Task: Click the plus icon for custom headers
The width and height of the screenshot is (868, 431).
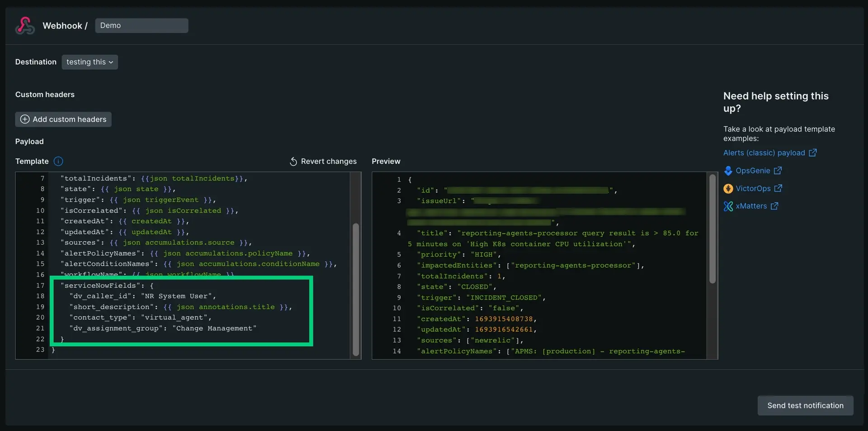Action: [x=25, y=119]
